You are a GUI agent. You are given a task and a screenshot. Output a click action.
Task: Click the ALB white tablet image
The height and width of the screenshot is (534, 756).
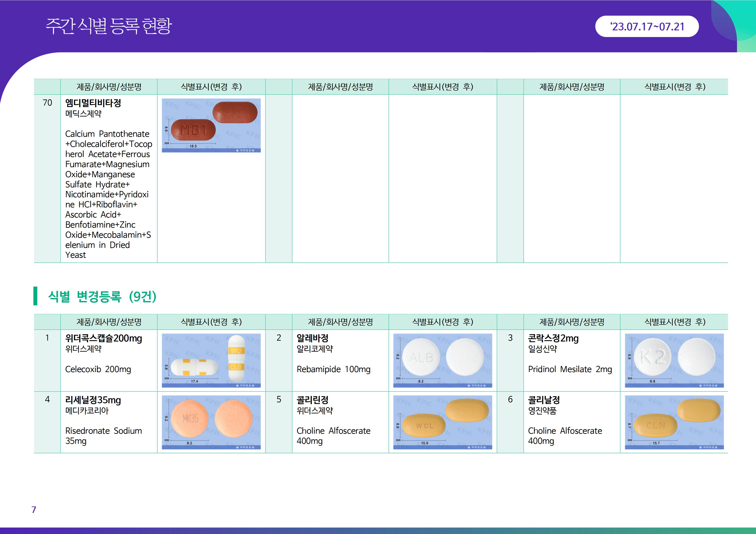pyautogui.click(x=442, y=360)
